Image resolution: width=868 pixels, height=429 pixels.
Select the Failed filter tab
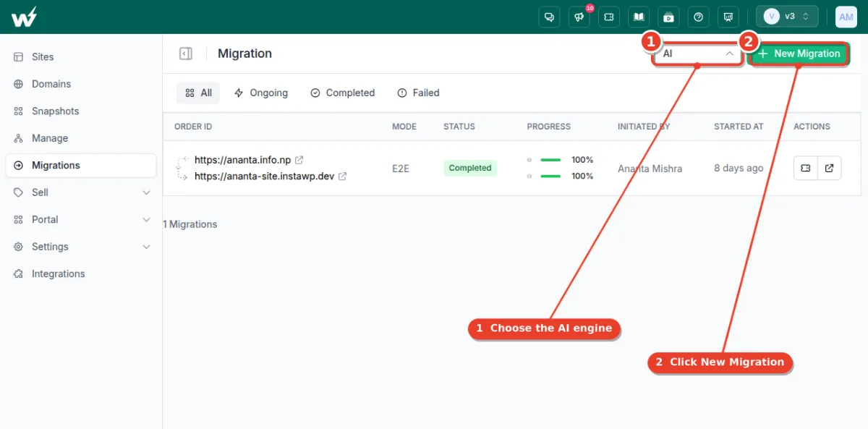click(418, 93)
